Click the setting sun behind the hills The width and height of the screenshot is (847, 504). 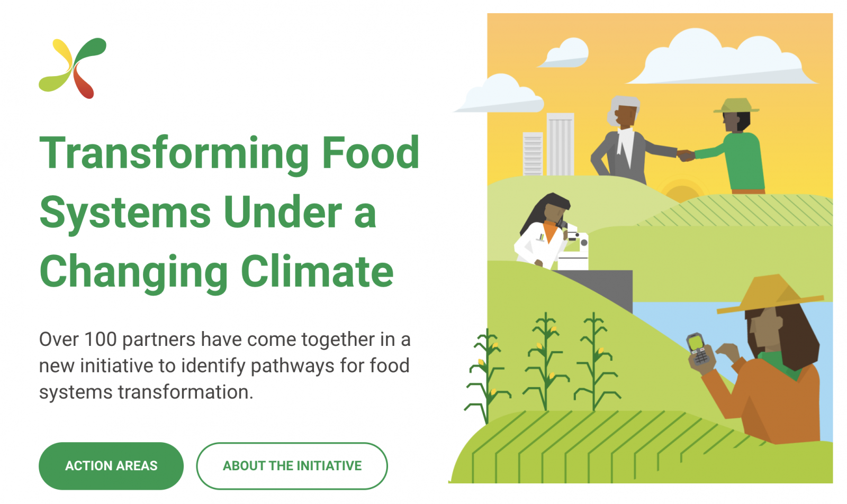[682, 191]
